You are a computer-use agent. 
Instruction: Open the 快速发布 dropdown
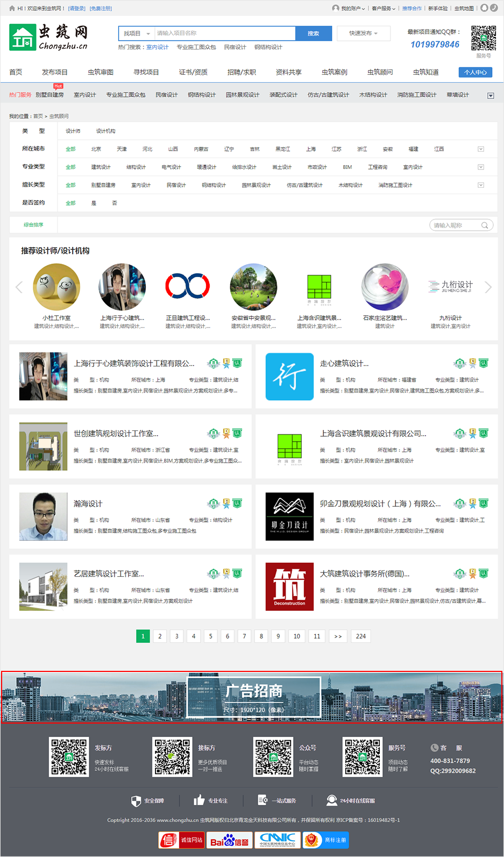(x=363, y=33)
